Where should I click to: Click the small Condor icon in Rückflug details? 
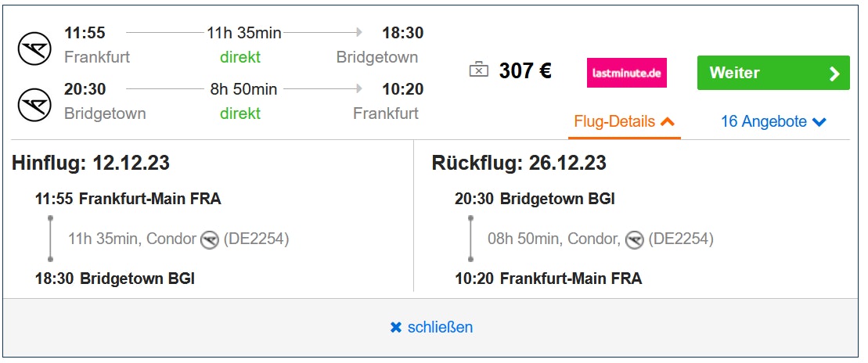point(635,239)
